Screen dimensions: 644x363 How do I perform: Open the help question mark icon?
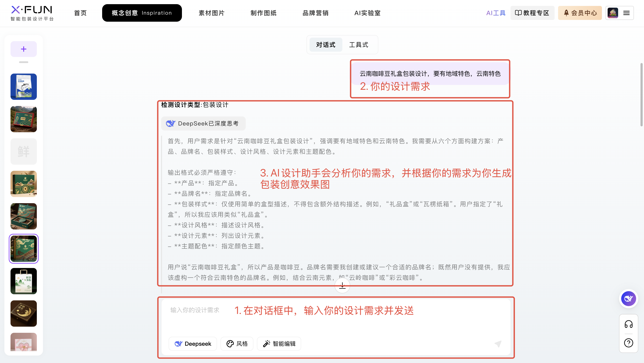(x=628, y=343)
